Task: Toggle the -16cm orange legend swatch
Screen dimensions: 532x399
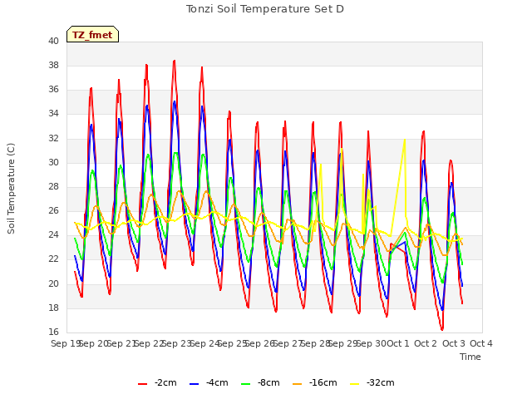Action: point(298,383)
